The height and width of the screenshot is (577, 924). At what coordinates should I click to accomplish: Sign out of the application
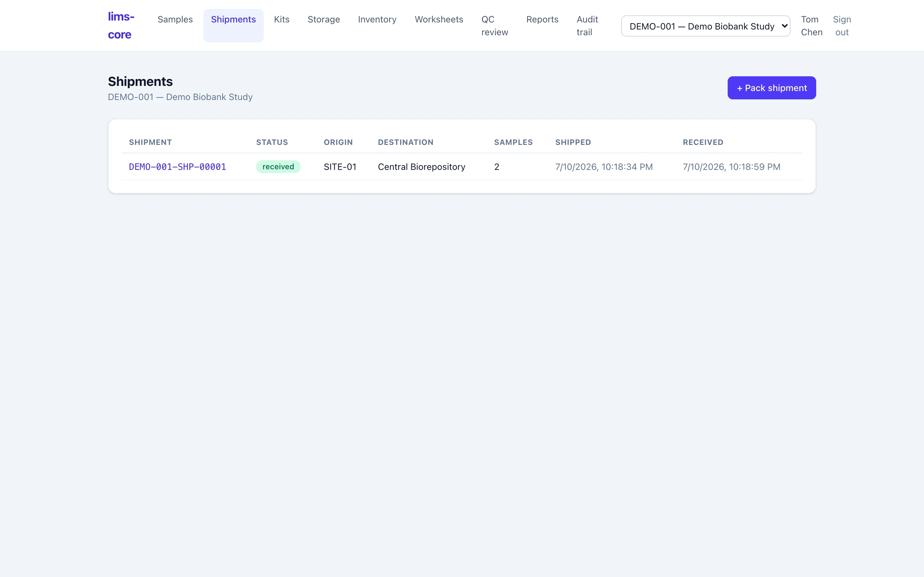tap(842, 26)
